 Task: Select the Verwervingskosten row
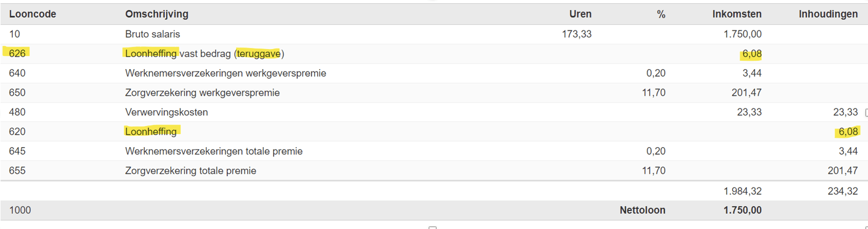[434, 112]
